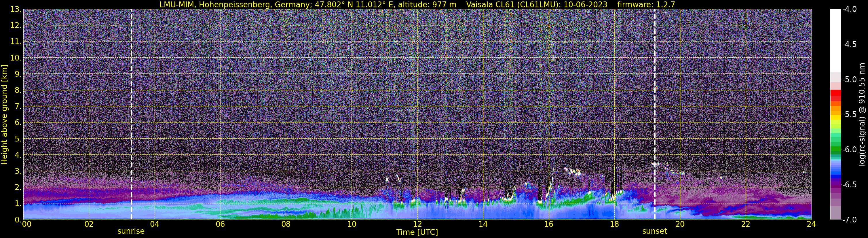The width and height of the screenshot is (868, 238).
Task: Click the '20' time axis tick label
Action: pos(680,224)
